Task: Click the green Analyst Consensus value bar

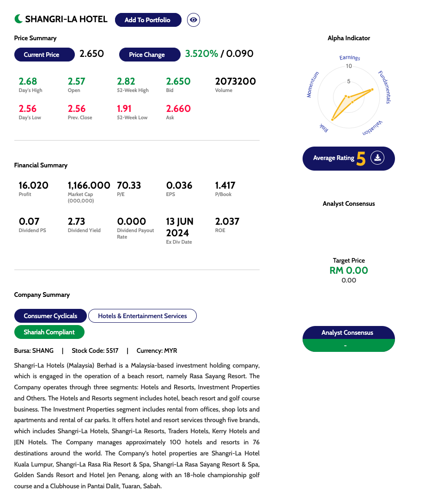Action: click(348, 345)
